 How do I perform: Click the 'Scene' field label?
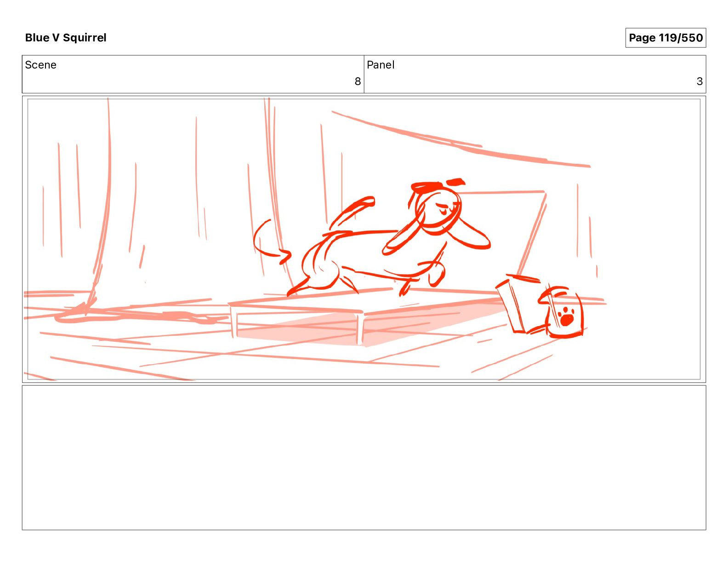coord(40,65)
